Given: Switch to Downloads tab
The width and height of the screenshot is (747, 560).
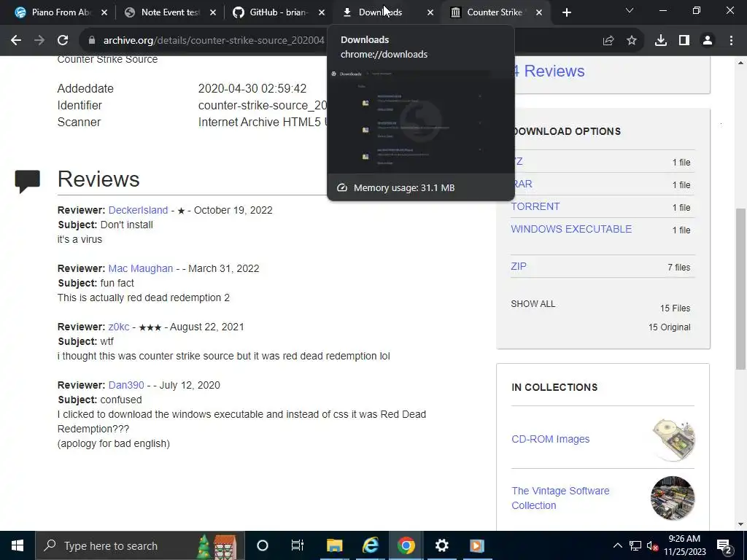Looking at the screenshot, I should 379,12.
